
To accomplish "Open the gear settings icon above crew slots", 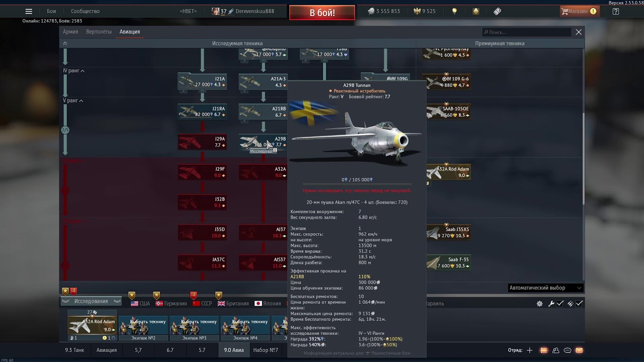I will pyautogui.click(x=540, y=304).
